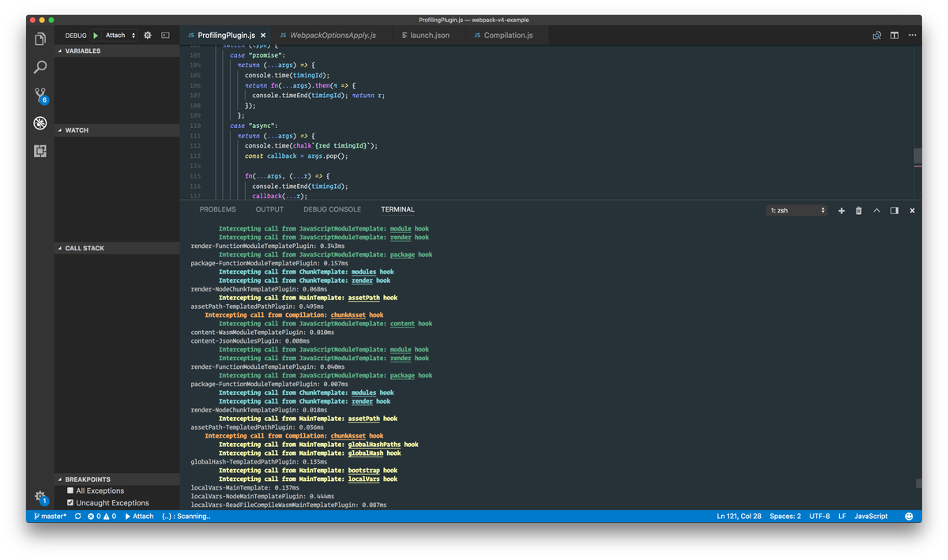Disable Uncaught Exceptions breakpoint checkbox
Image resolution: width=948 pixels, height=560 pixels.
70,502
